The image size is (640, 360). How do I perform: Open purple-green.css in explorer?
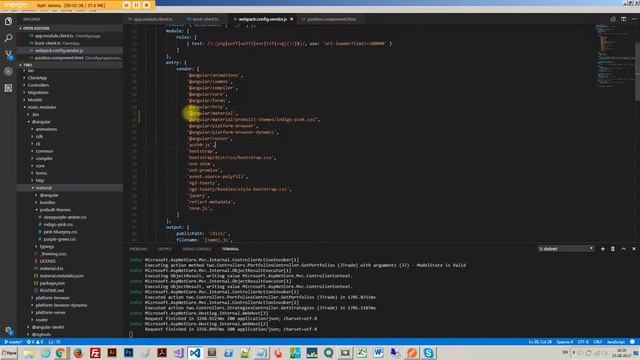pos(60,239)
